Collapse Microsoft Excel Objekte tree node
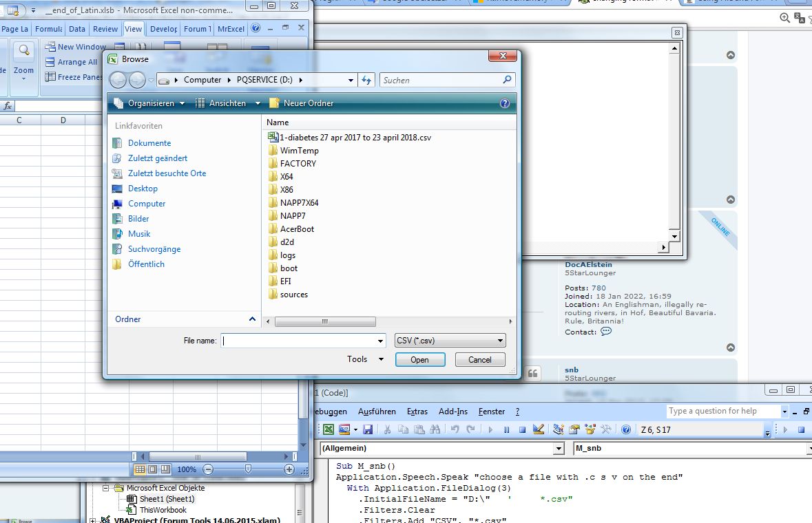812x523 pixels. pos(105,488)
